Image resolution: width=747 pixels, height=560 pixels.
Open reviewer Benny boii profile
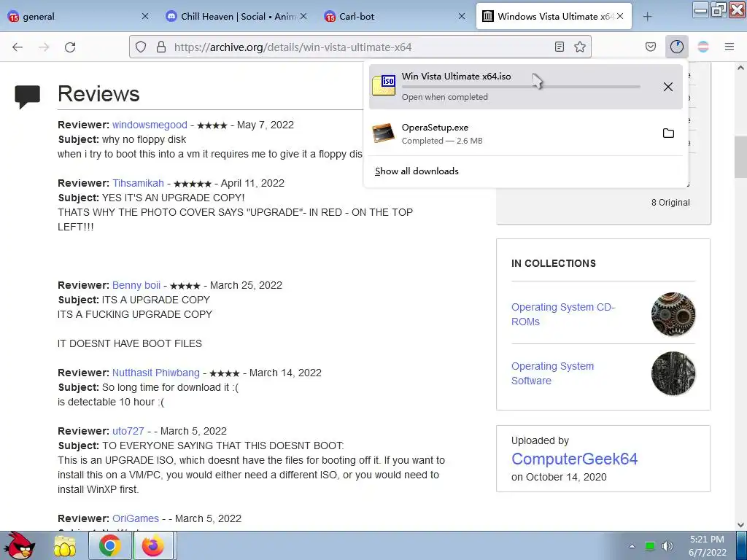[x=136, y=285]
